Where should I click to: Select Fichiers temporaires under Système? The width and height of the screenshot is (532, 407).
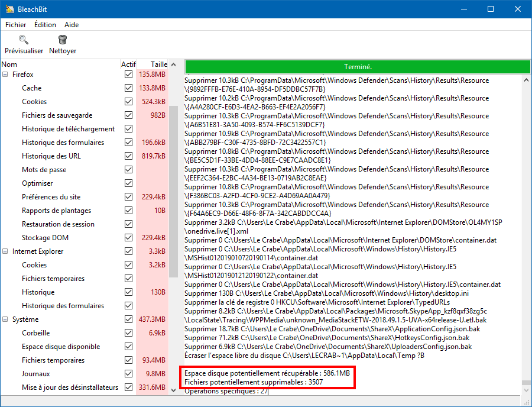(53, 360)
